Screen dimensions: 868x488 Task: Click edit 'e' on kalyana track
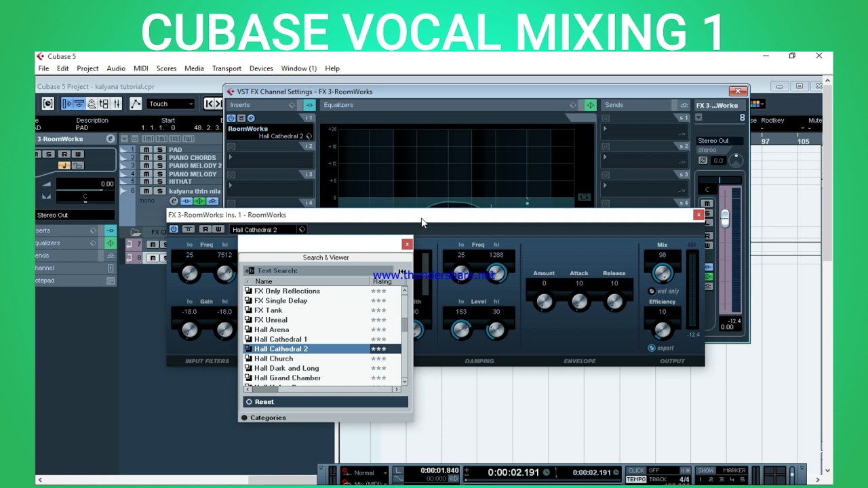tap(174, 201)
